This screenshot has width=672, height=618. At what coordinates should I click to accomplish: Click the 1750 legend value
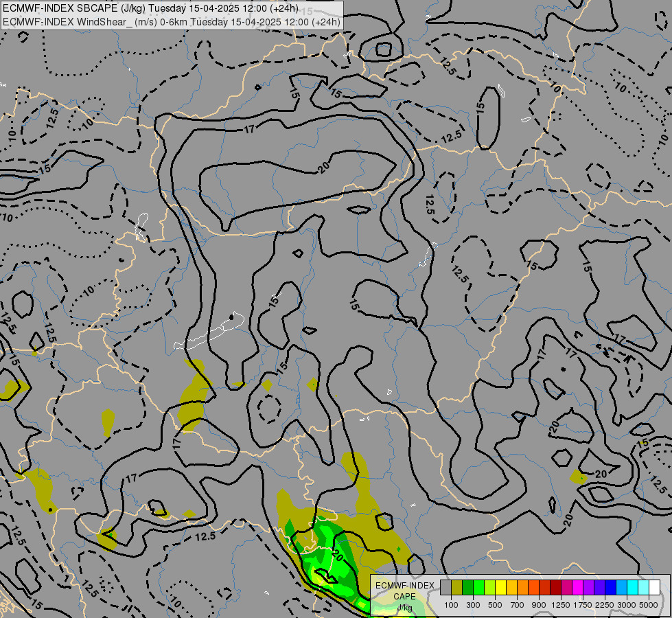tap(583, 605)
